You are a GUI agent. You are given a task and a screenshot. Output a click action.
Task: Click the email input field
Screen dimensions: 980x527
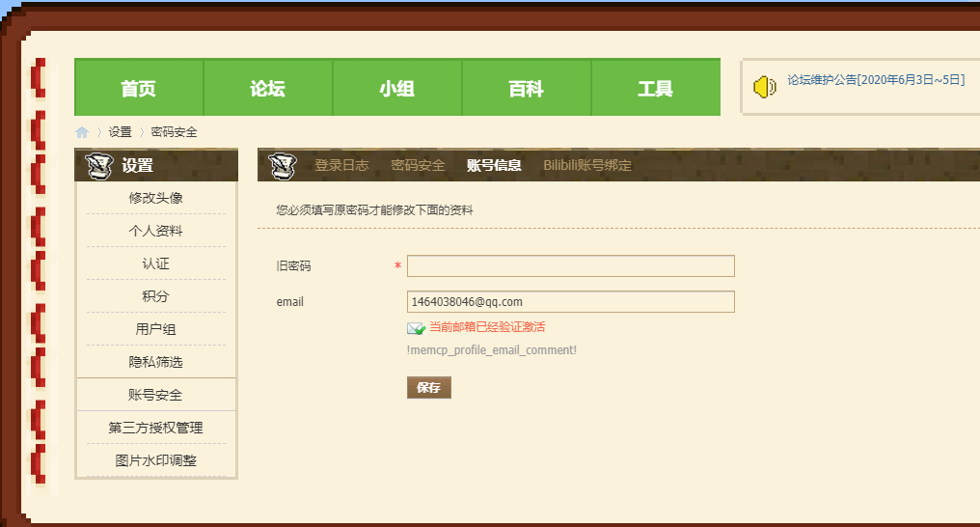point(571,301)
